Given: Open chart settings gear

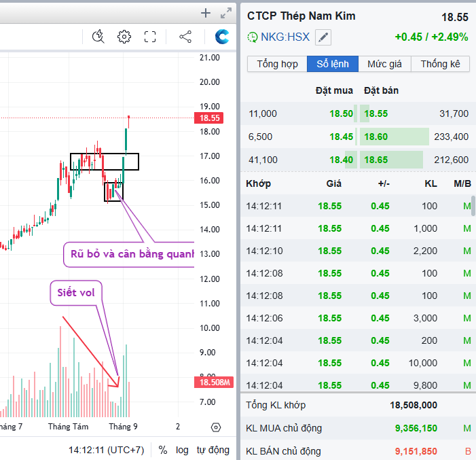Looking at the screenshot, I should coord(124,37).
